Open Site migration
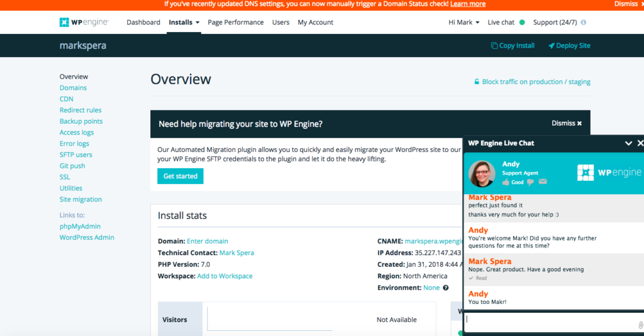The width and height of the screenshot is (644, 336). click(80, 199)
